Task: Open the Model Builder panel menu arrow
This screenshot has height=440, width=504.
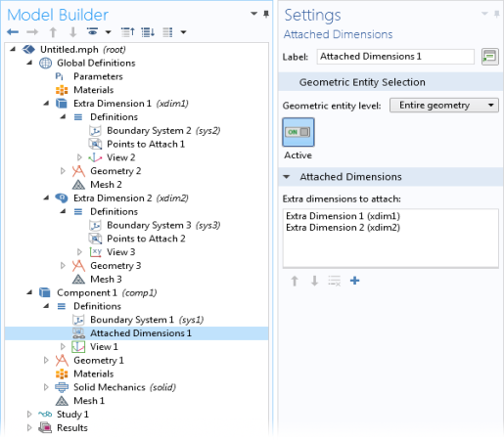Action: point(253,14)
